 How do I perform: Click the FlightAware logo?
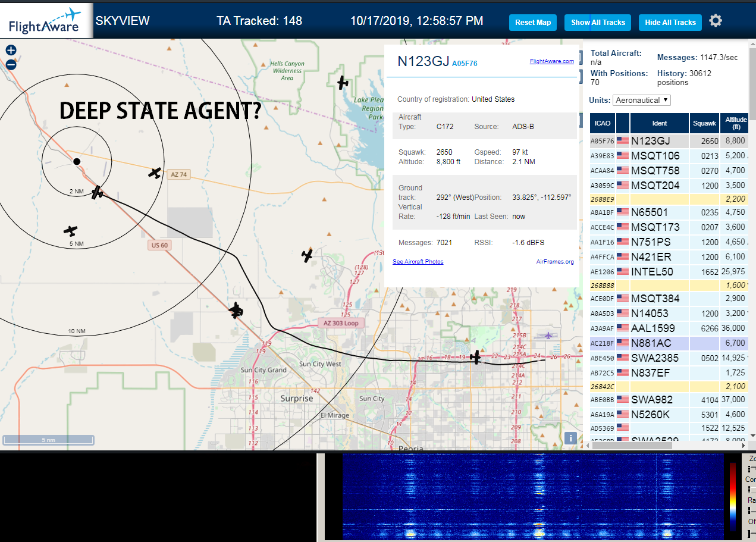tap(45, 21)
